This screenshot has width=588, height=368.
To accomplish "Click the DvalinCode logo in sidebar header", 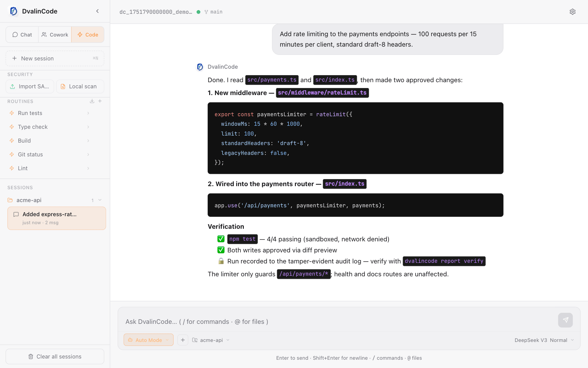I will (x=14, y=11).
